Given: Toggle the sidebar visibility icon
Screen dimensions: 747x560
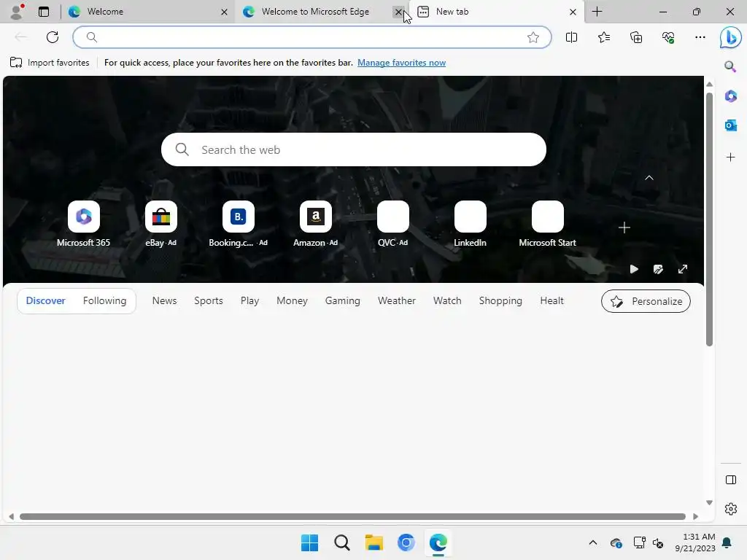Looking at the screenshot, I should 731,480.
